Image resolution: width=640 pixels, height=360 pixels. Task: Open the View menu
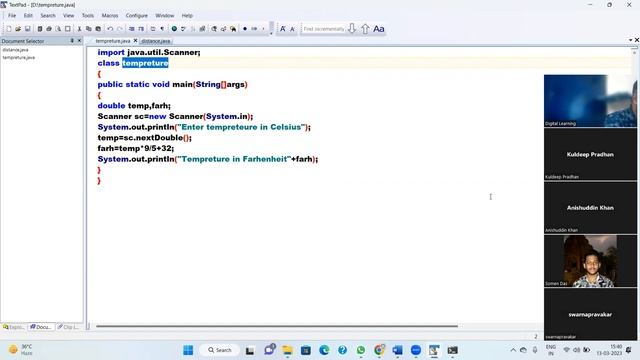(69, 16)
